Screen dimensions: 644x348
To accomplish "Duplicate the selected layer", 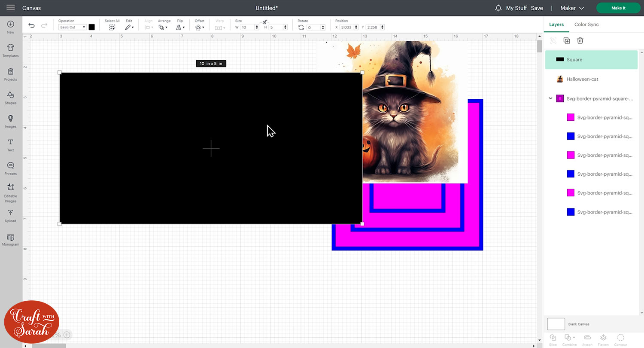I will pyautogui.click(x=567, y=40).
